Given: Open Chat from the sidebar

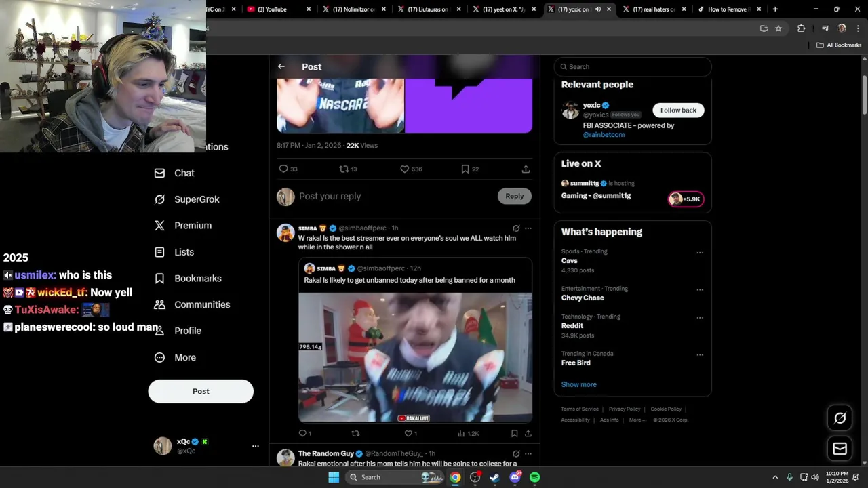Looking at the screenshot, I should (175, 173).
